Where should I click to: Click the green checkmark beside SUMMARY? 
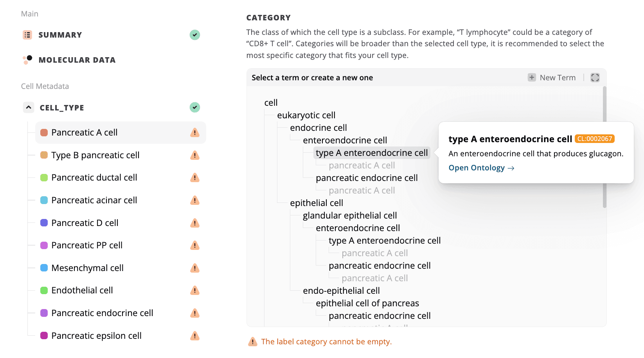pyautogui.click(x=194, y=34)
